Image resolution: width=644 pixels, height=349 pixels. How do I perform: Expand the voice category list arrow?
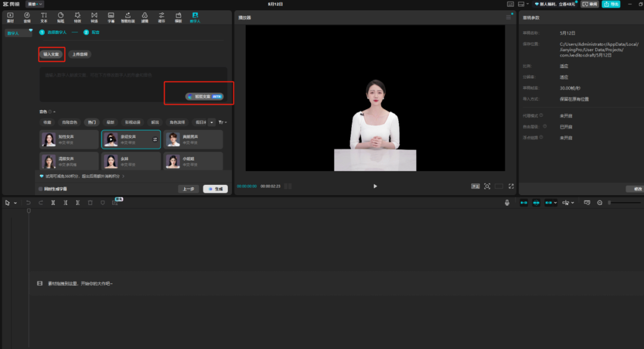211,122
